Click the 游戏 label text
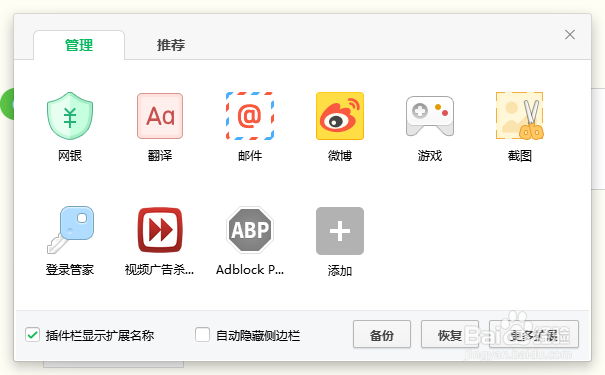Viewport: 605px width, 375px height. 430,156
